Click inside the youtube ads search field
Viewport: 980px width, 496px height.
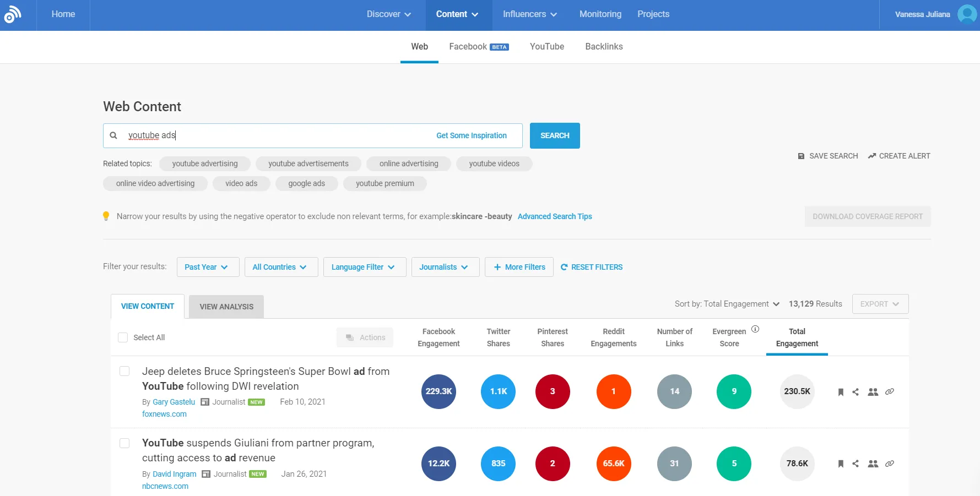275,135
